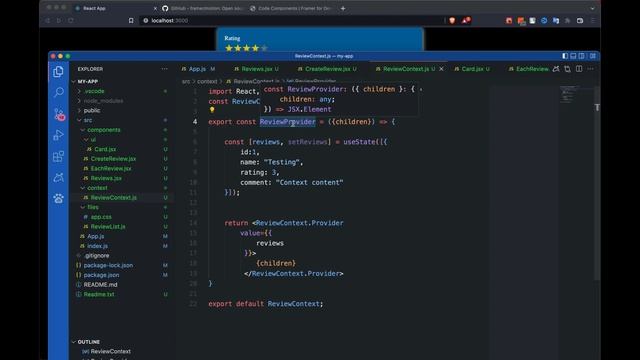The width and height of the screenshot is (640, 360).
Task: Open package-lock.json in file tree
Action: pyautogui.click(x=108, y=265)
